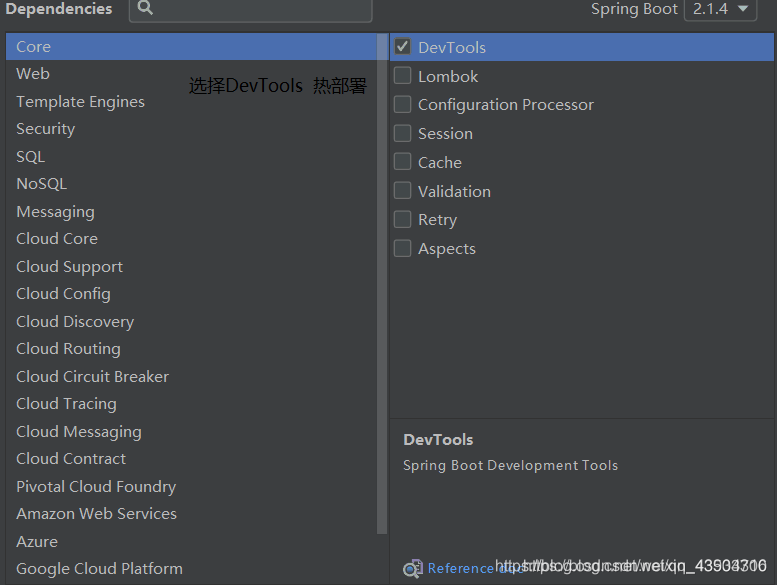The image size is (777, 585).
Task: Click the Configuration Processor label
Action: click(x=506, y=105)
